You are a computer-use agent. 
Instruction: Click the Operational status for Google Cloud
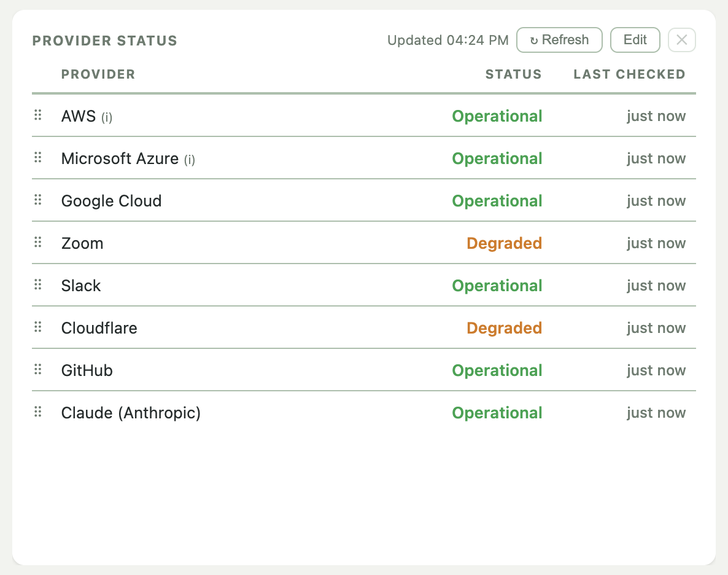point(497,201)
